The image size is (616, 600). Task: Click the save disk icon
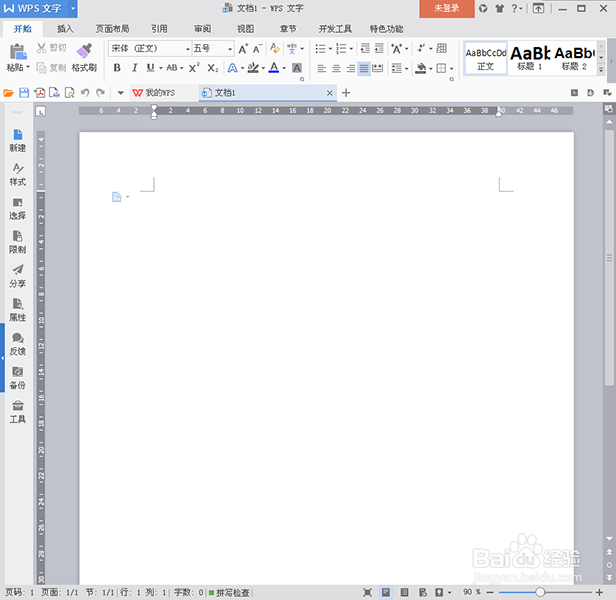point(24,93)
